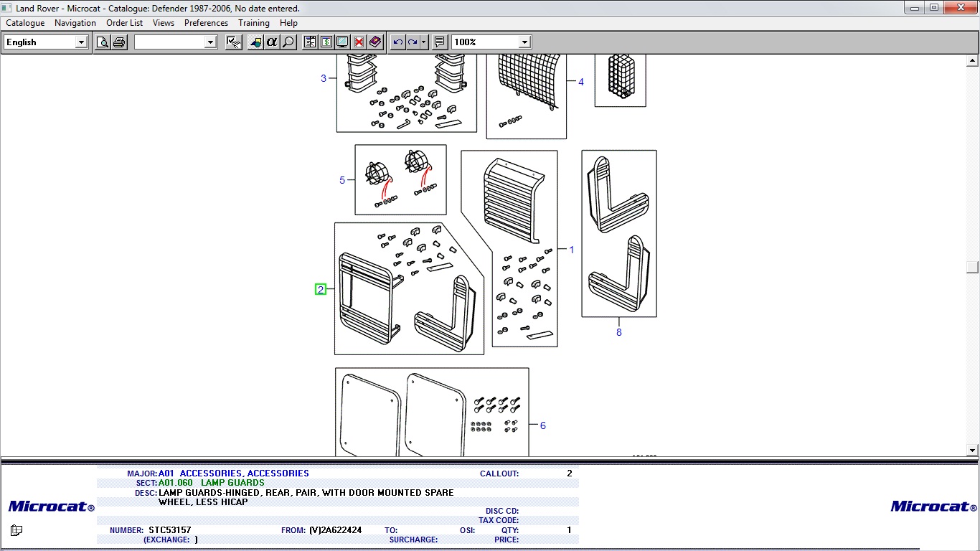Click the vertical scrollbar down arrow
Viewport: 980px width, 551px height.
972,451
